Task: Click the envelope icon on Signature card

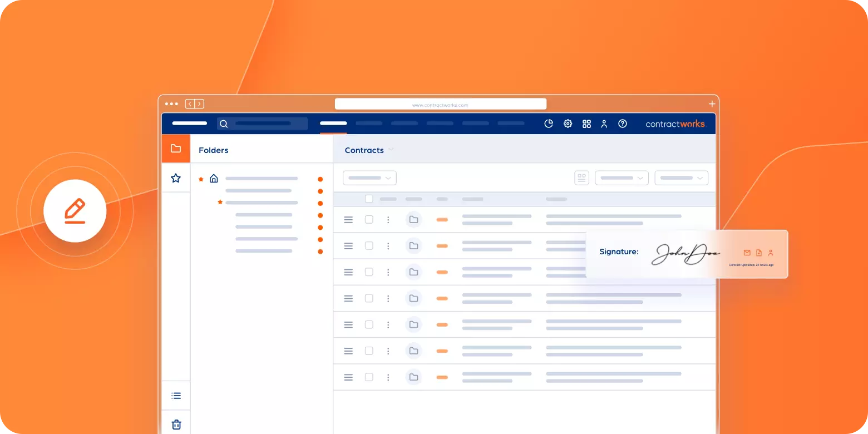Action: tap(747, 253)
